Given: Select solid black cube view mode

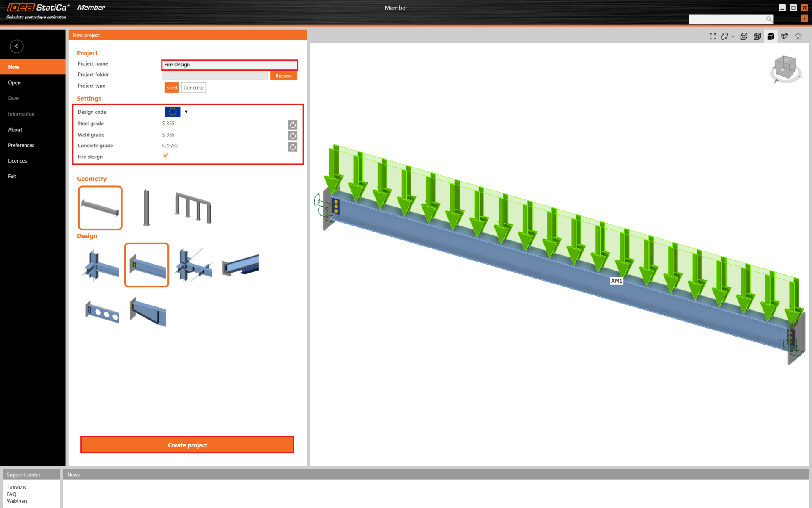Looking at the screenshot, I should 771,36.
